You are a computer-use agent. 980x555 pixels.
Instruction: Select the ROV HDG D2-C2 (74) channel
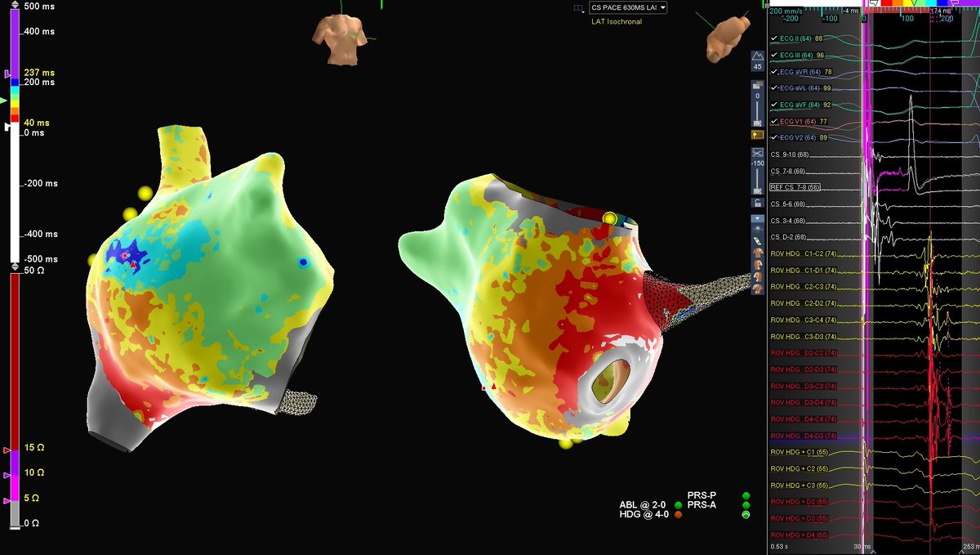coord(804,352)
